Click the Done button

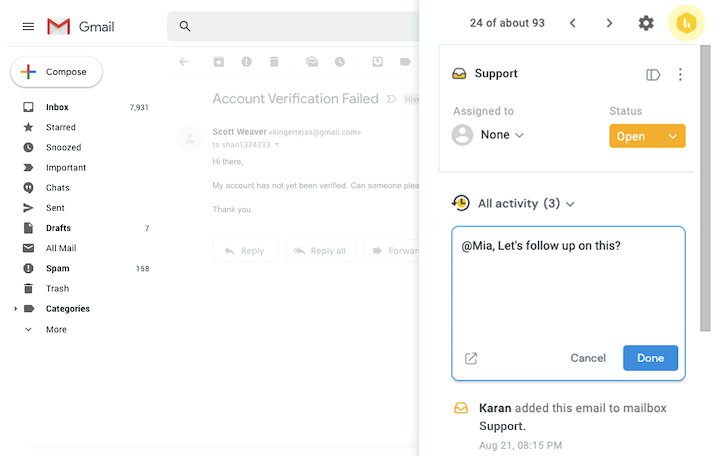650,358
